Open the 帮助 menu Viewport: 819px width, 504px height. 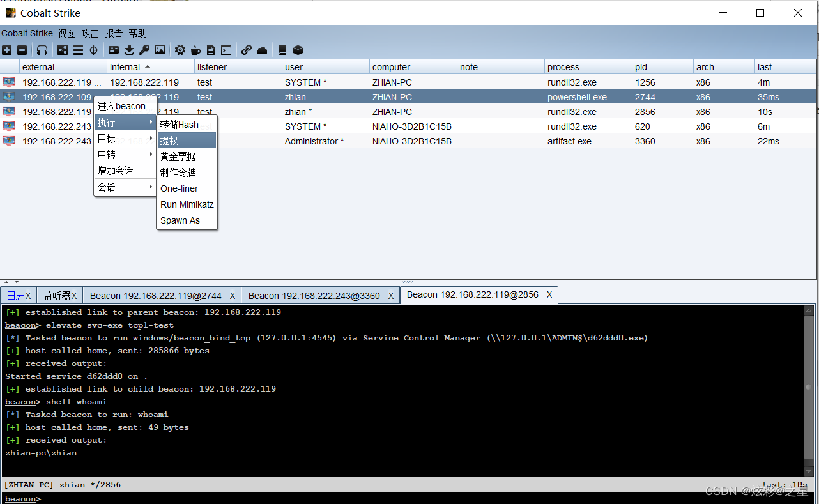click(137, 33)
